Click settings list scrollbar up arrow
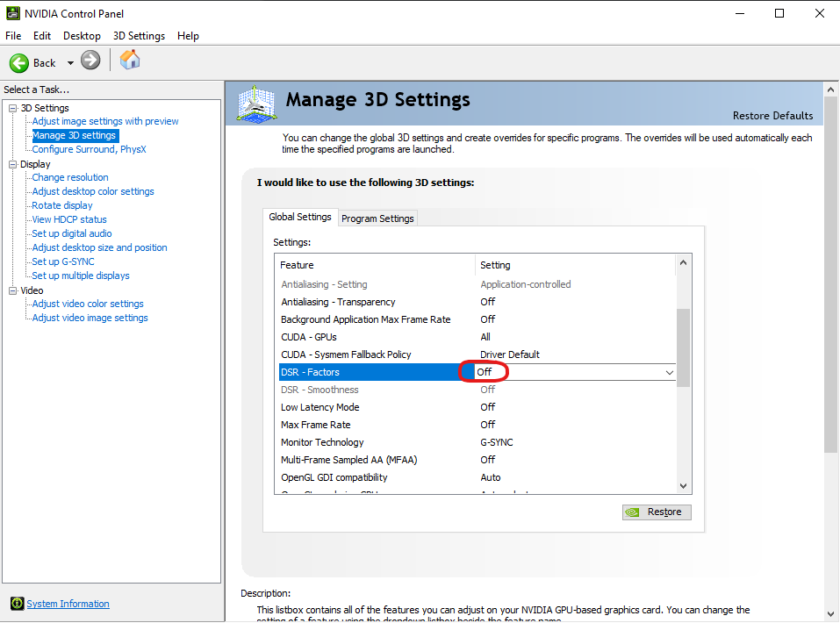 click(x=683, y=262)
